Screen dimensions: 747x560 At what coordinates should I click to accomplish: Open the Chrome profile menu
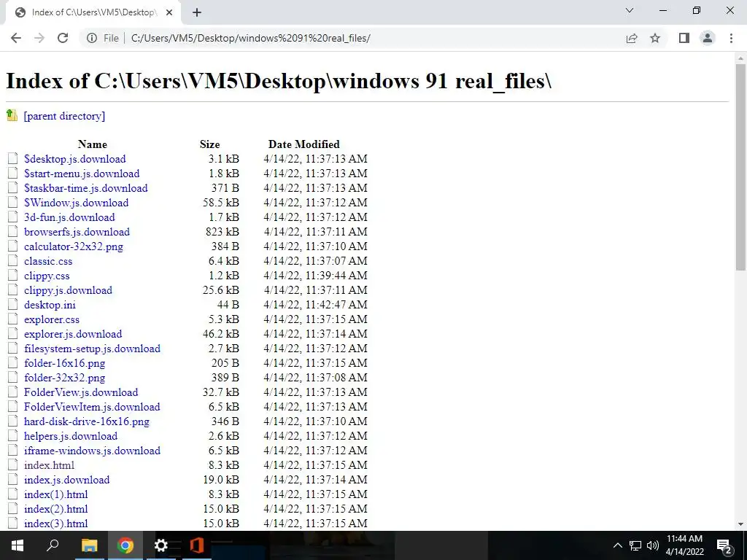point(708,38)
